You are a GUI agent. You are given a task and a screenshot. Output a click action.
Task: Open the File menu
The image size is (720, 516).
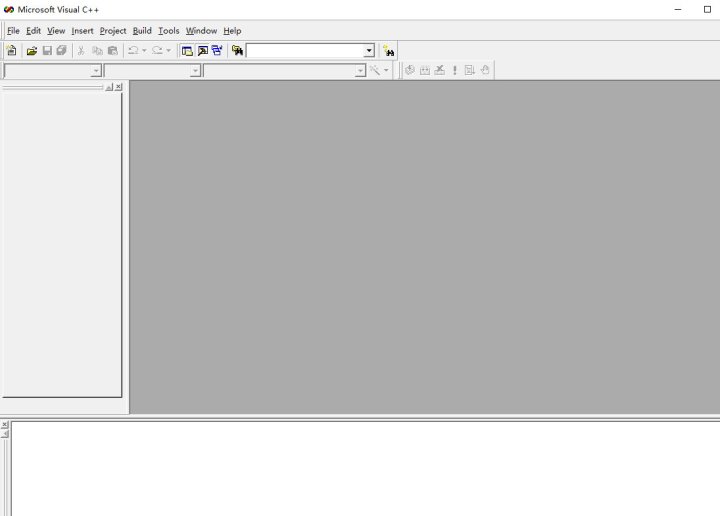click(x=13, y=31)
